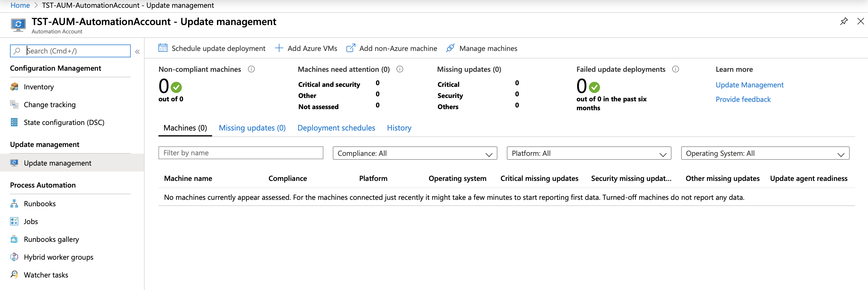Screen dimensions: 868x290
Task: Click the Manage machines plug icon
Action: (450, 48)
